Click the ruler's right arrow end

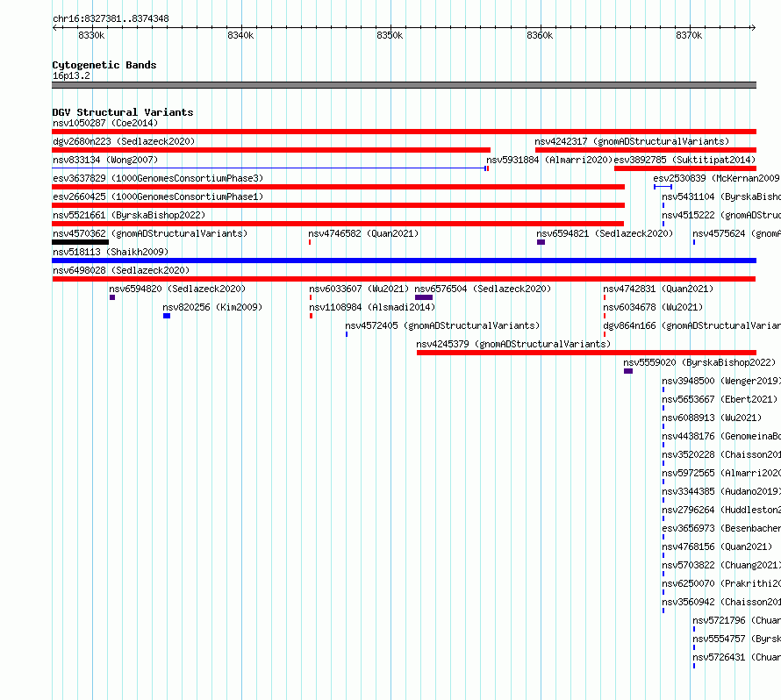click(x=754, y=27)
